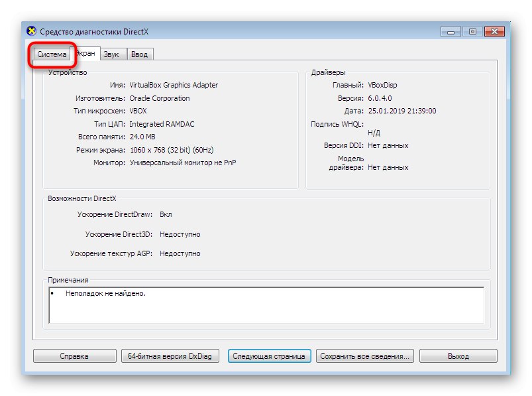Click DirectDraw acceleration value 'Вкл'
The image size is (532, 396).
166,215
